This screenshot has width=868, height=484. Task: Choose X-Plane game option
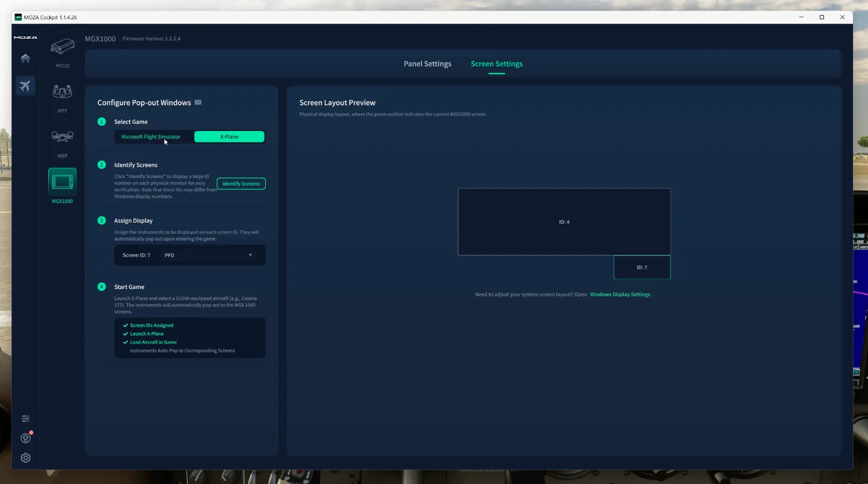(x=229, y=137)
